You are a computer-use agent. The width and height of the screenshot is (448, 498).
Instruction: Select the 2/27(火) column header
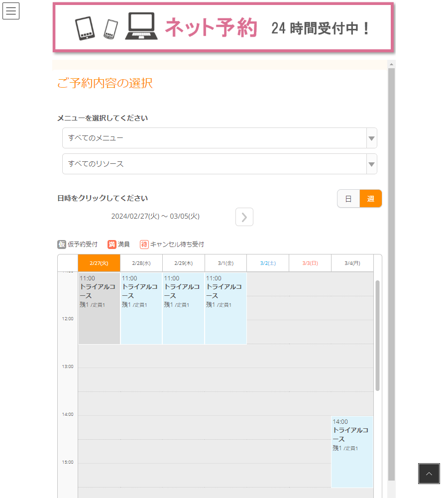[99, 263]
